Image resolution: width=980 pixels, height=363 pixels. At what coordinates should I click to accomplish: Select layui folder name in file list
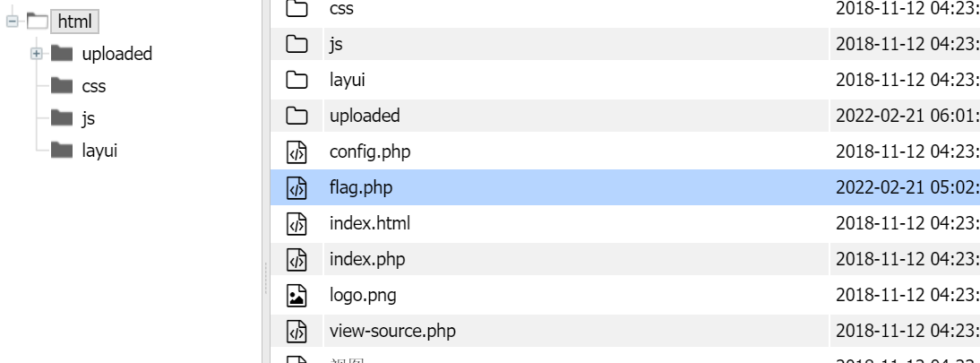347,81
